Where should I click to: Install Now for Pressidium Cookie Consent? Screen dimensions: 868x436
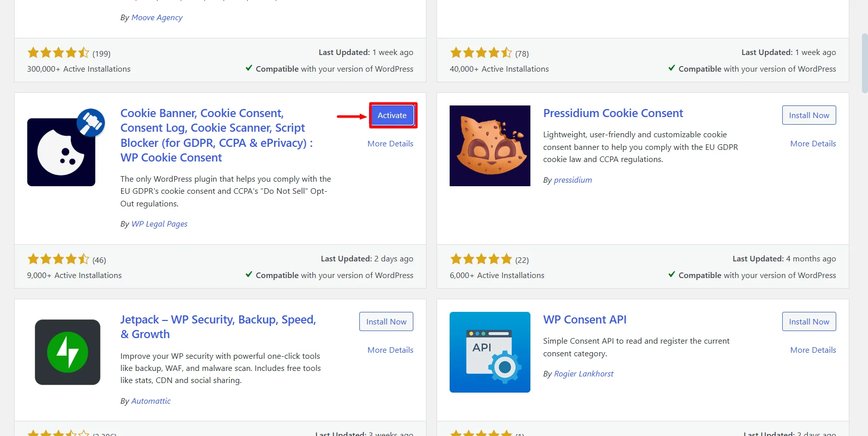click(808, 115)
